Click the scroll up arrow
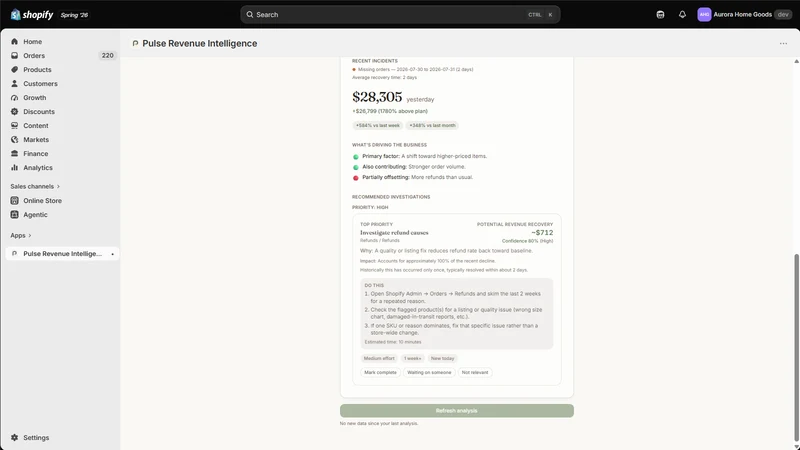The height and width of the screenshot is (450, 800). [796, 61]
